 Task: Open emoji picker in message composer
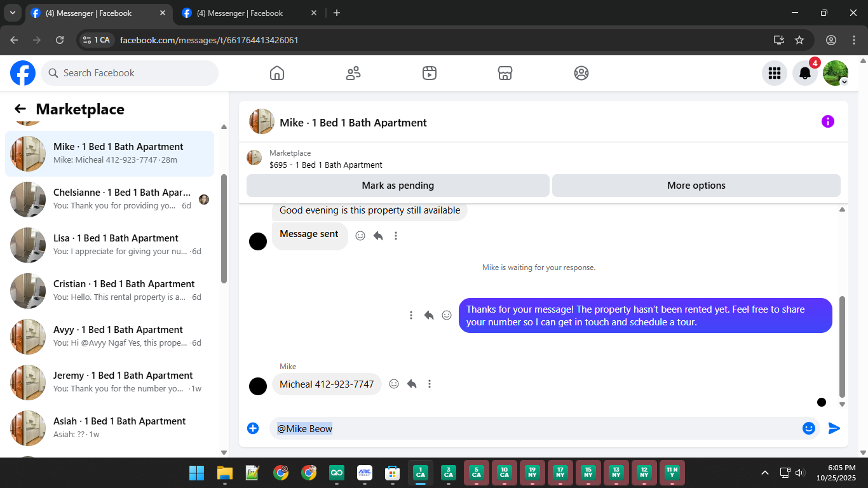809,428
